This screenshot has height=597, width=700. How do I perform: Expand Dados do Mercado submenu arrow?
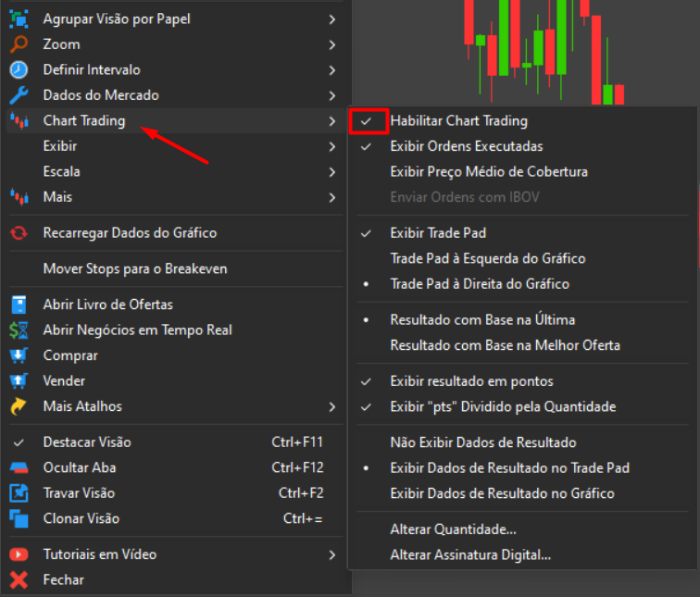click(331, 95)
